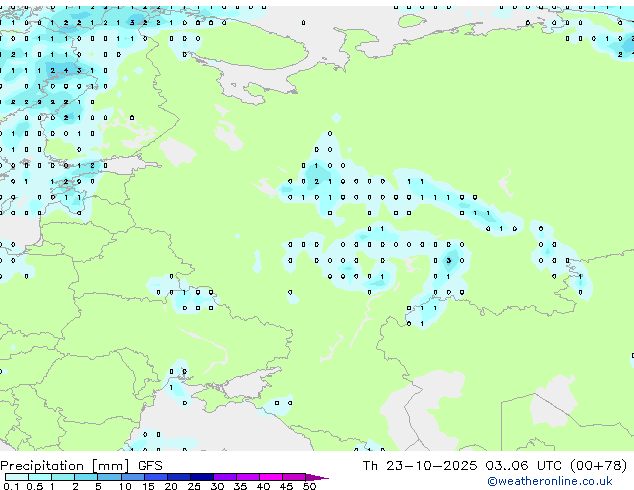Viewport: 634px width, 490px height.
Task: Pick the 0.5–1 mm legend color swatch
Action: 40,477
